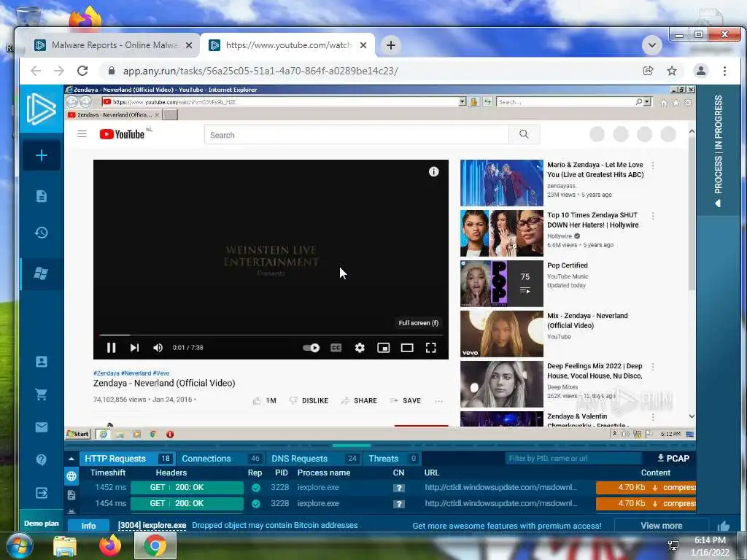
Task: Start a new task with plus icon
Action: point(42,155)
